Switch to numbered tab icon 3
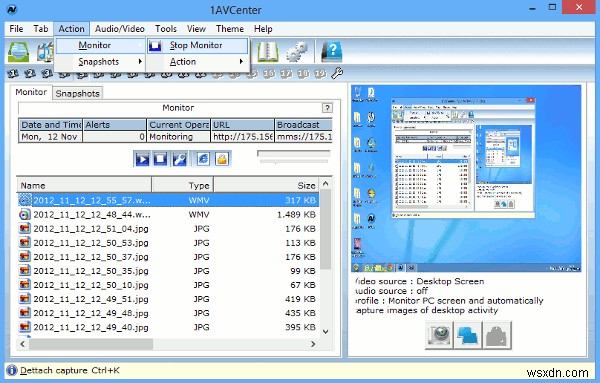This screenshot has width=600, height=383. pyautogui.click(x=47, y=73)
